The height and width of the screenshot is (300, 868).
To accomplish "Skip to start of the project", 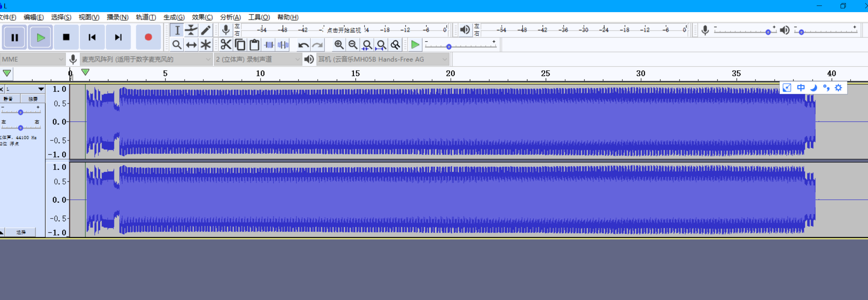I will pyautogui.click(x=92, y=37).
